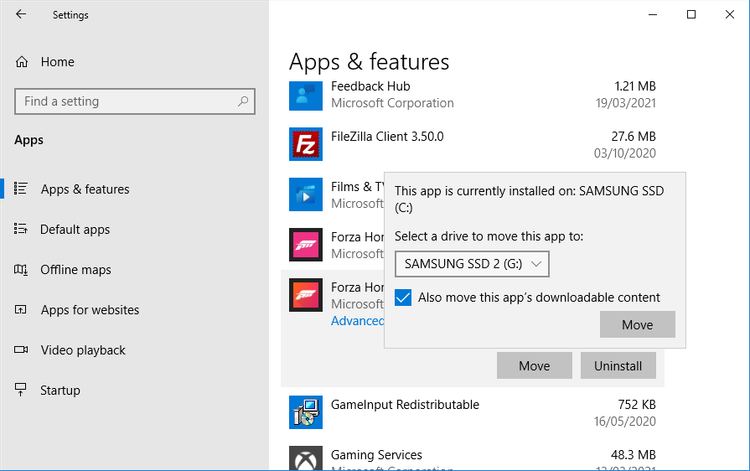Click the Feedback Hub app icon
Viewport: 750px width, 471px height.
(306, 94)
